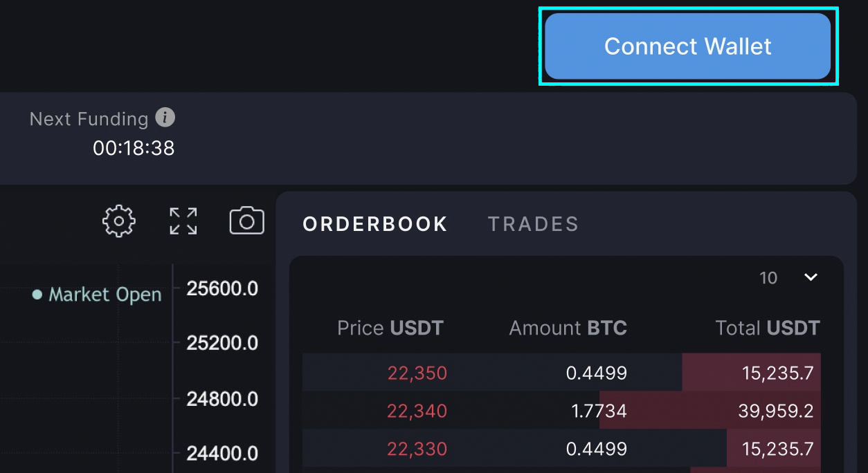Click the 25600.0 price axis label
The image size is (868, 473).
222,288
